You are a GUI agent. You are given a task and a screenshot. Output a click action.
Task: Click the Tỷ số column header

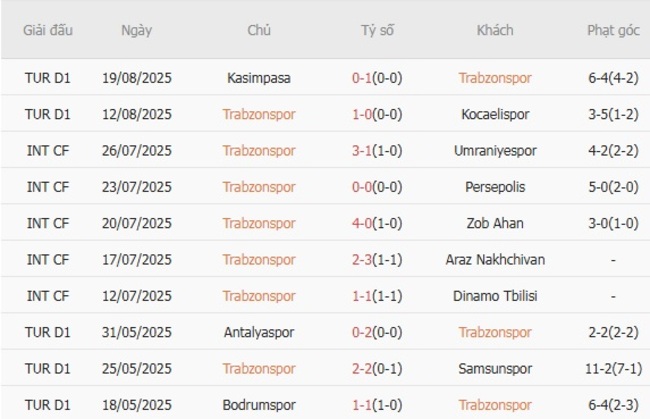[x=377, y=30]
